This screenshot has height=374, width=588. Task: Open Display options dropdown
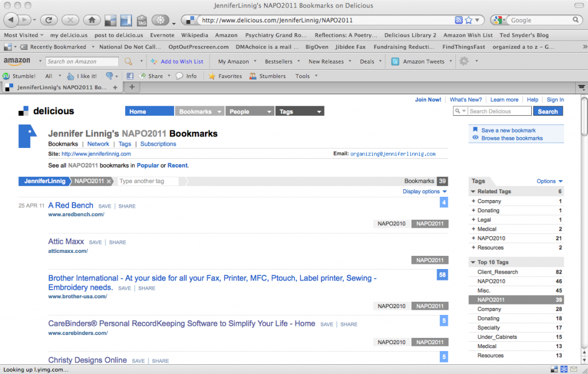click(x=425, y=192)
